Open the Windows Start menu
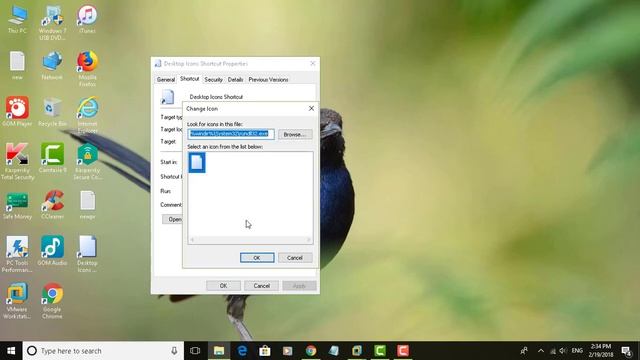Screen dimensions: 640x360 pyautogui.click(x=11, y=351)
